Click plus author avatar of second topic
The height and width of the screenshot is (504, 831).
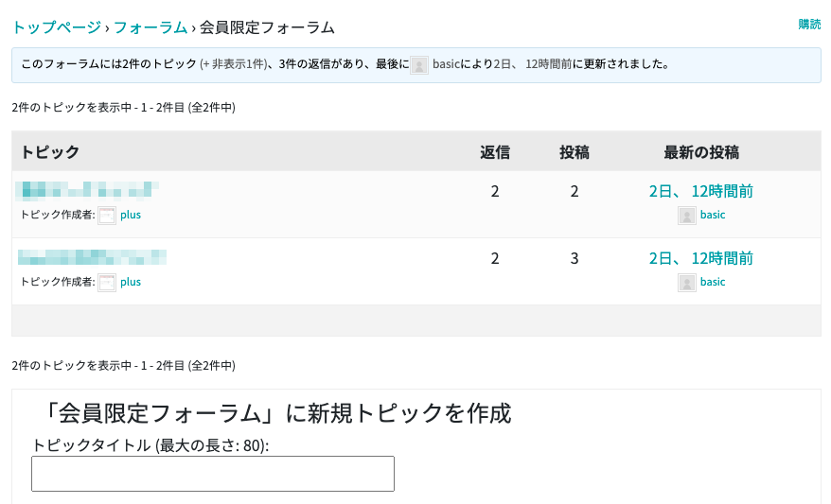[107, 282]
